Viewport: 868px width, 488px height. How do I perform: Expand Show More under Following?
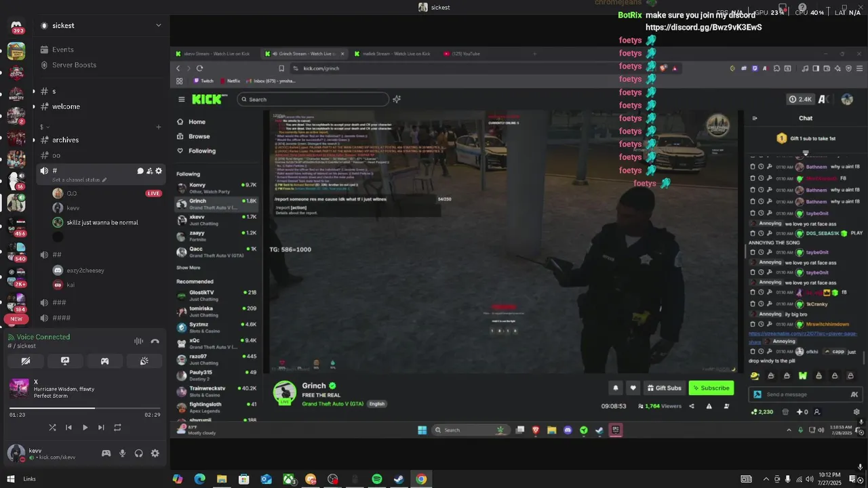coord(189,268)
